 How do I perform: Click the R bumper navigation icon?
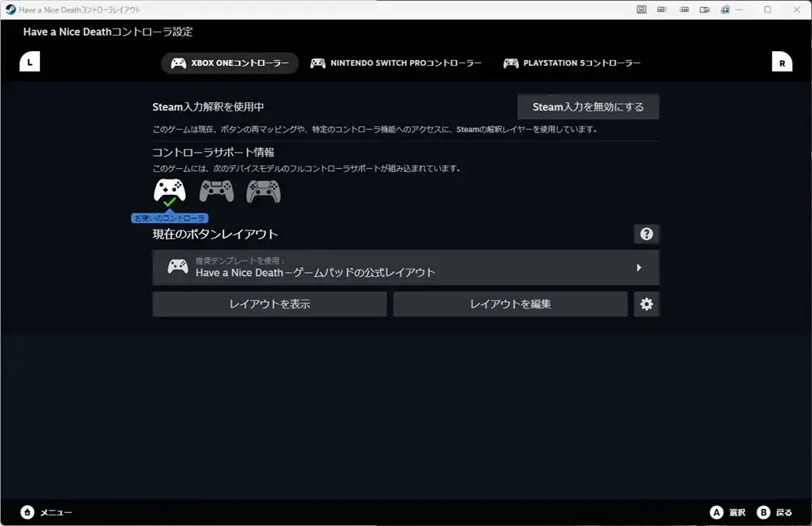(782, 62)
